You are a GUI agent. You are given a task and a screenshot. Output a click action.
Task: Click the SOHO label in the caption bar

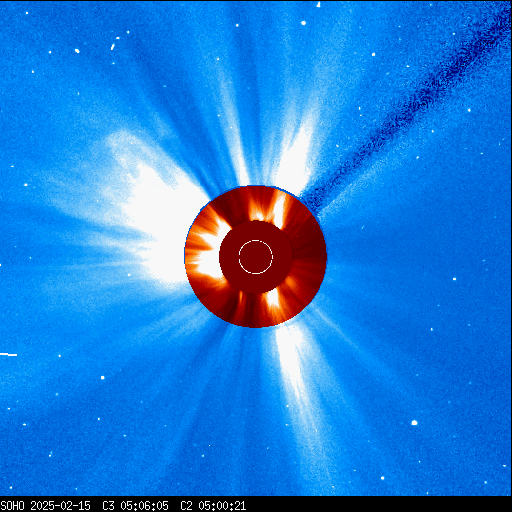[13, 506]
